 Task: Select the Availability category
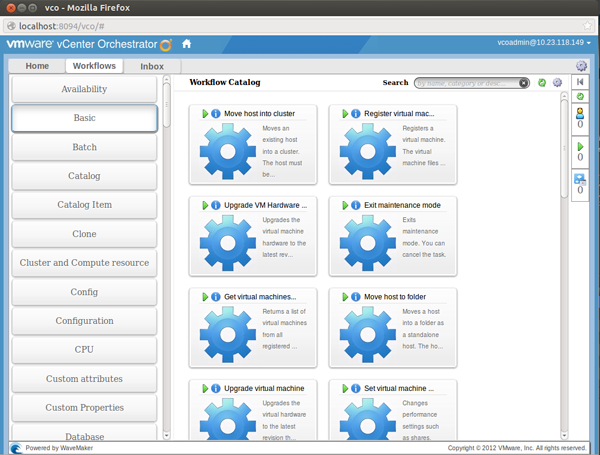point(84,89)
